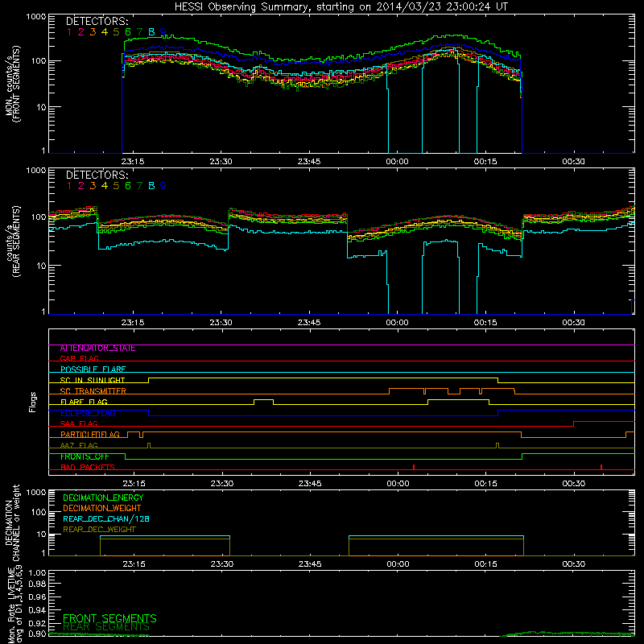644x644 pixels.
Task: Click the DECIMATION_WEIGHT legend label
Action: tap(102, 509)
